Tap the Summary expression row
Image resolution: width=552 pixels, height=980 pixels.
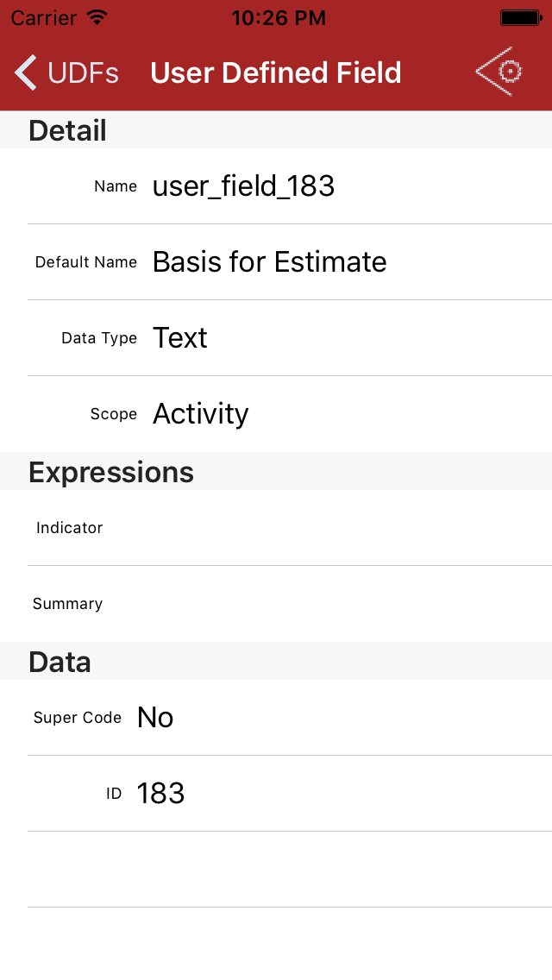coord(276,604)
